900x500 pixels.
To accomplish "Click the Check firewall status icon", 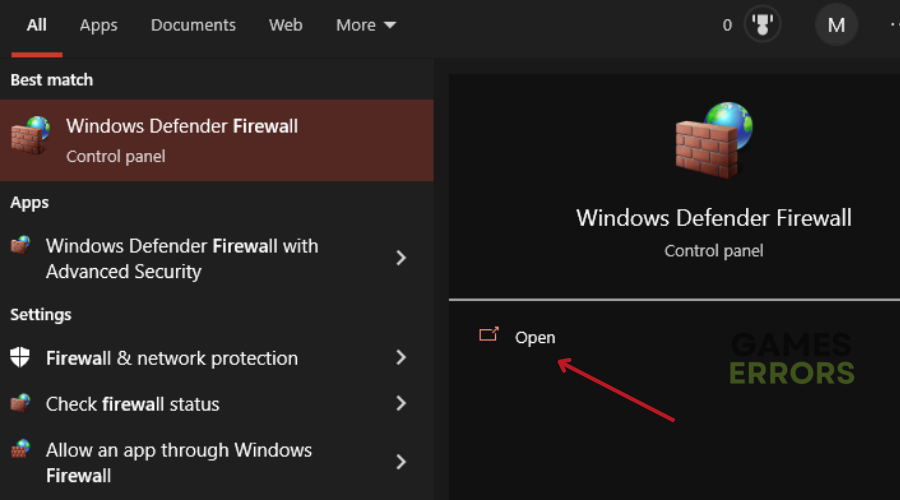I will coord(20,403).
